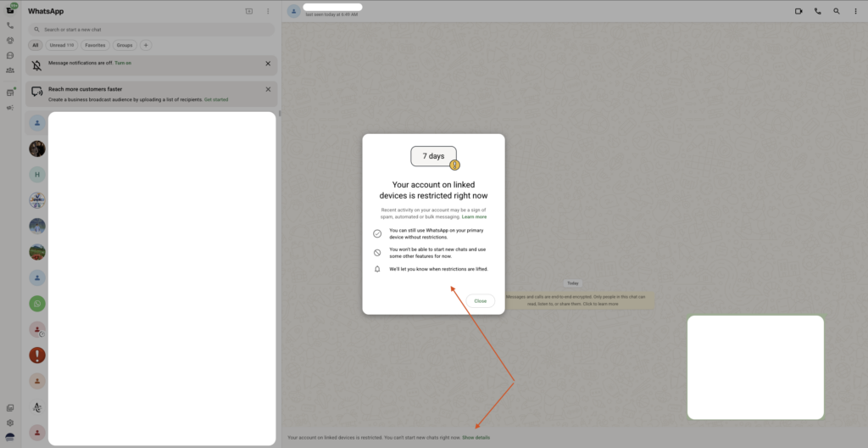Image resolution: width=868 pixels, height=448 pixels.
Task: Click the chat list scrollbar
Action: (x=280, y=114)
